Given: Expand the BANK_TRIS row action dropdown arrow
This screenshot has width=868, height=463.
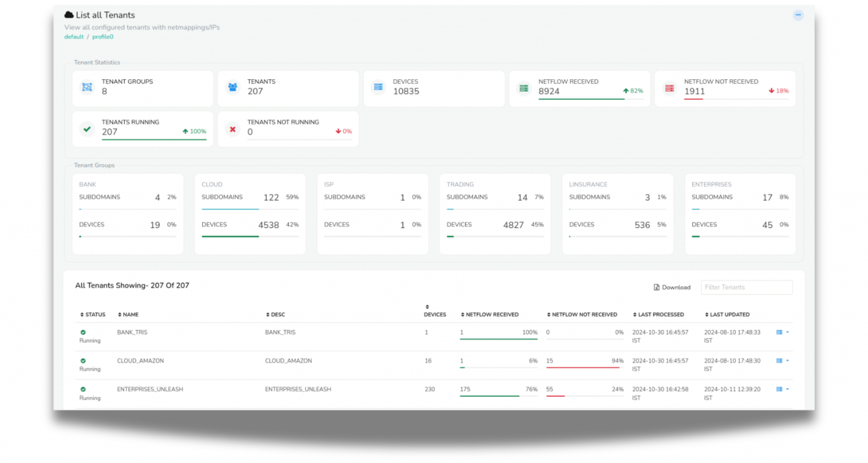Looking at the screenshot, I should click(x=787, y=333).
